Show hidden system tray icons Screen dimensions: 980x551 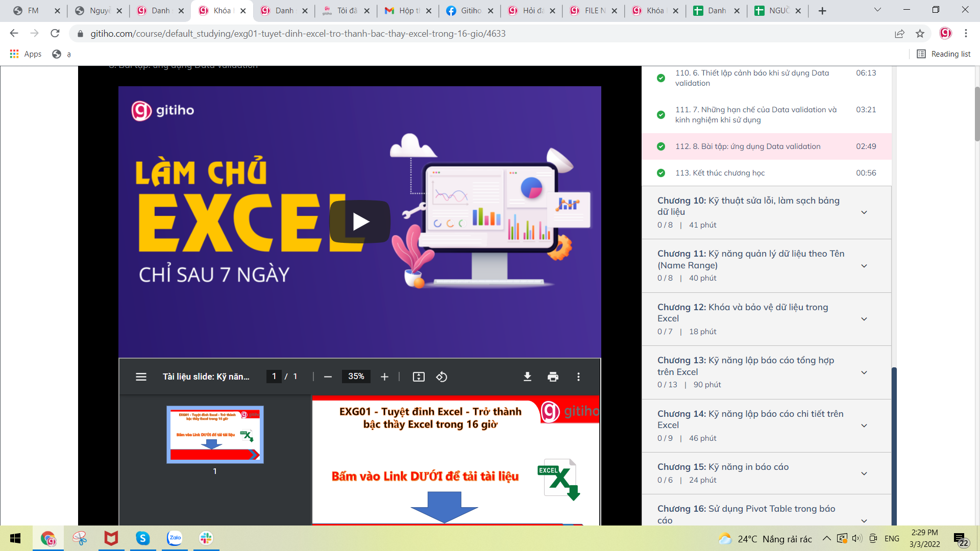(x=826, y=538)
